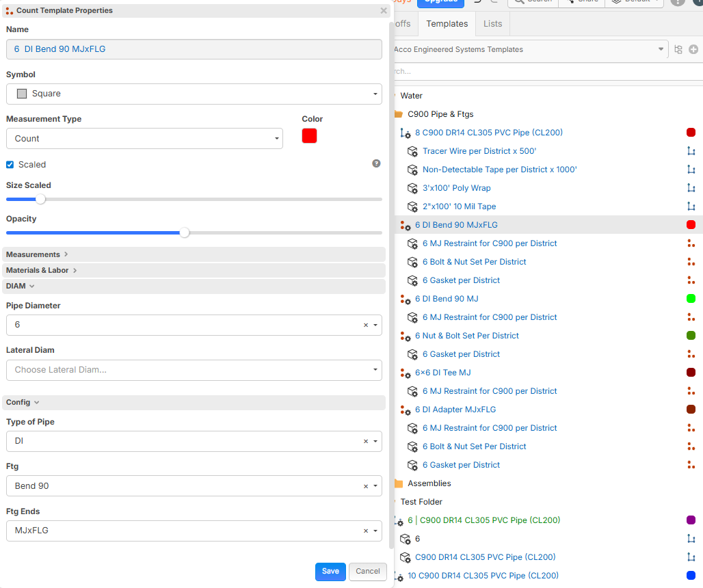Screen dimensions: 703x588
Task: Click the linear icon next to Tracer Wire
Action: tap(691, 151)
